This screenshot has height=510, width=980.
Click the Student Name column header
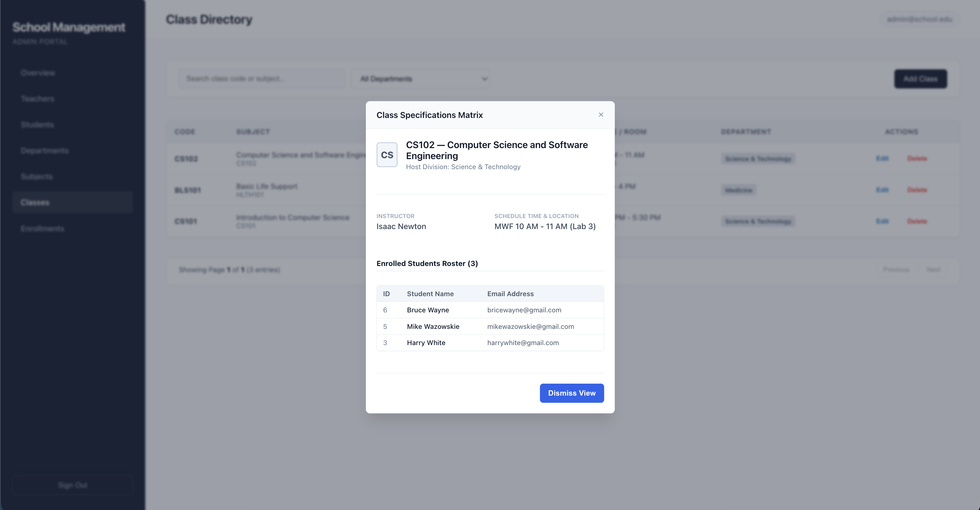430,294
